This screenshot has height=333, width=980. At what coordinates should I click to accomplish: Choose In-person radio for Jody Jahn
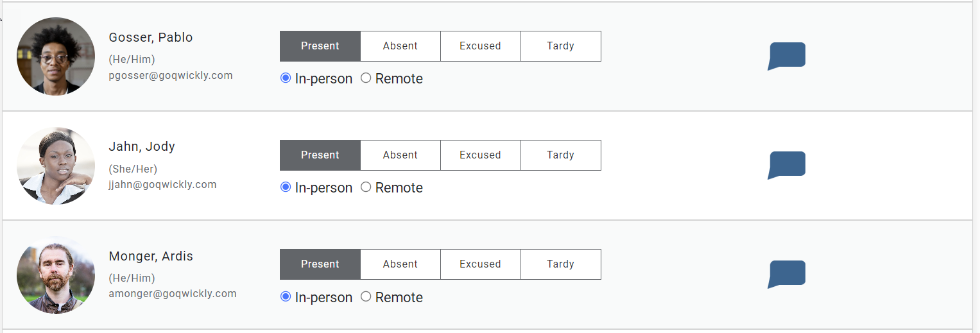click(x=286, y=187)
